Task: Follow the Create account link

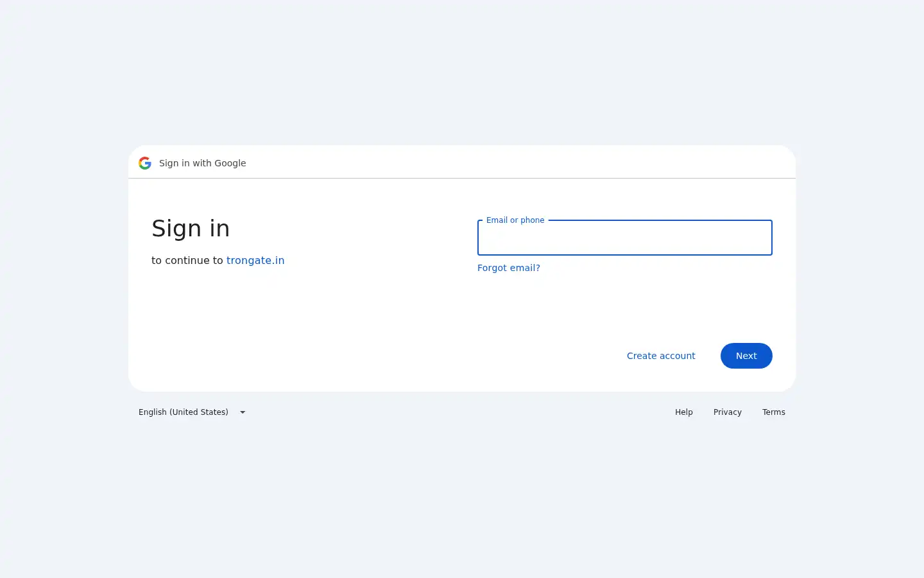Action: (661, 356)
